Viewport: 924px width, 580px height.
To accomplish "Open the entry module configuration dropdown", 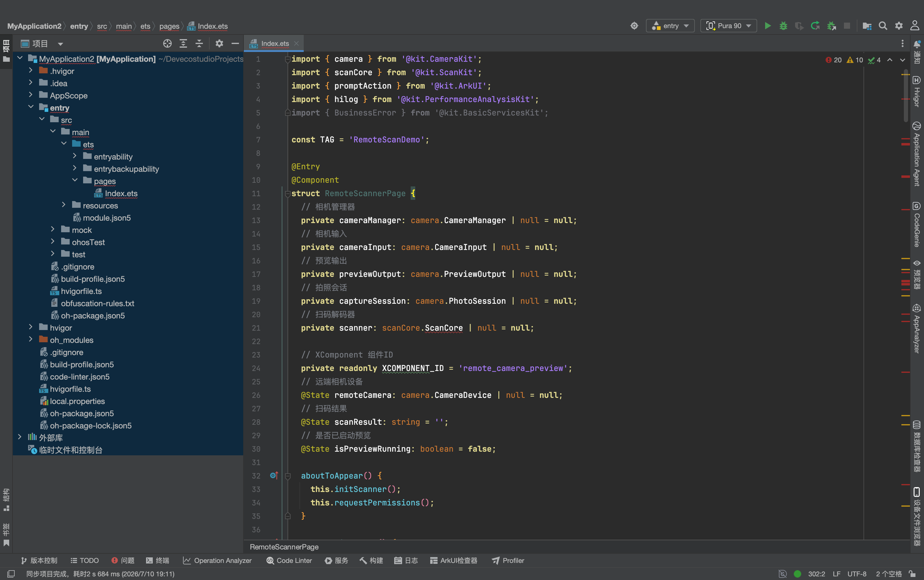I will (670, 26).
